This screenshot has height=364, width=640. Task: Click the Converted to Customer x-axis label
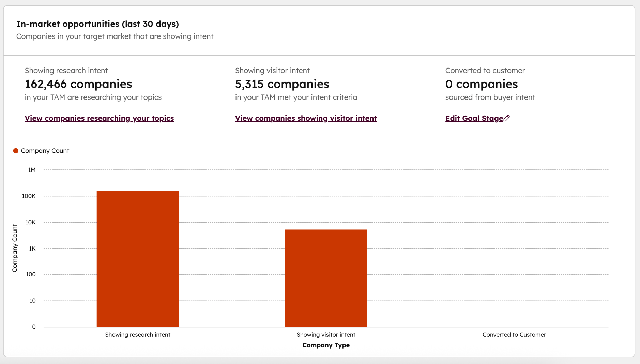(x=514, y=335)
